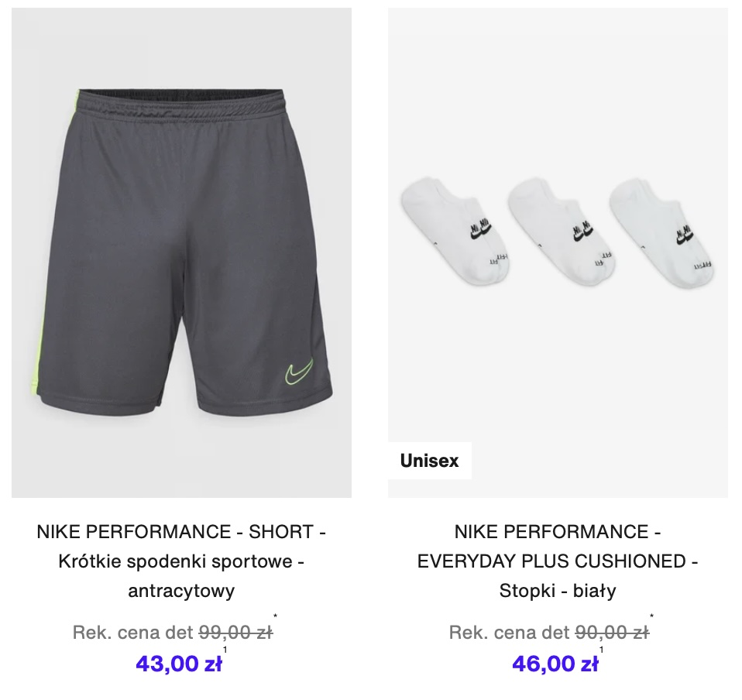Image resolution: width=742 pixels, height=700 pixels.
Task: Click the Stopki - biały description
Action: pos(558,591)
